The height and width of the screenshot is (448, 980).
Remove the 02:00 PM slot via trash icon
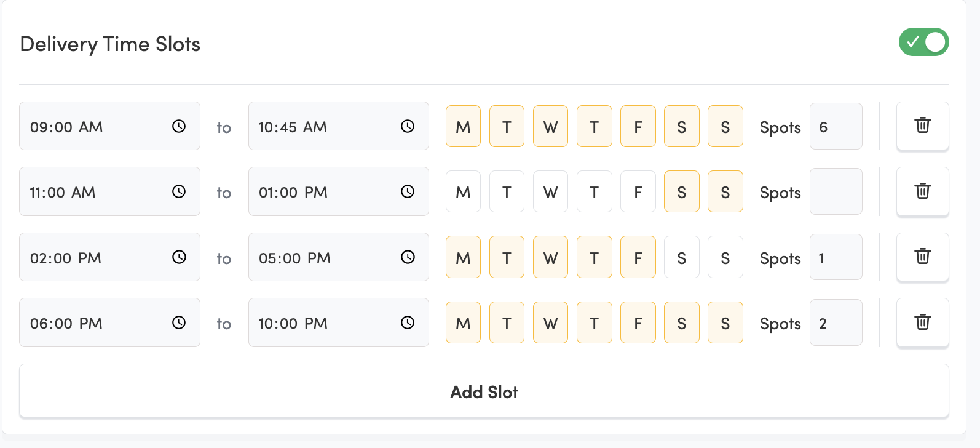[x=922, y=257]
